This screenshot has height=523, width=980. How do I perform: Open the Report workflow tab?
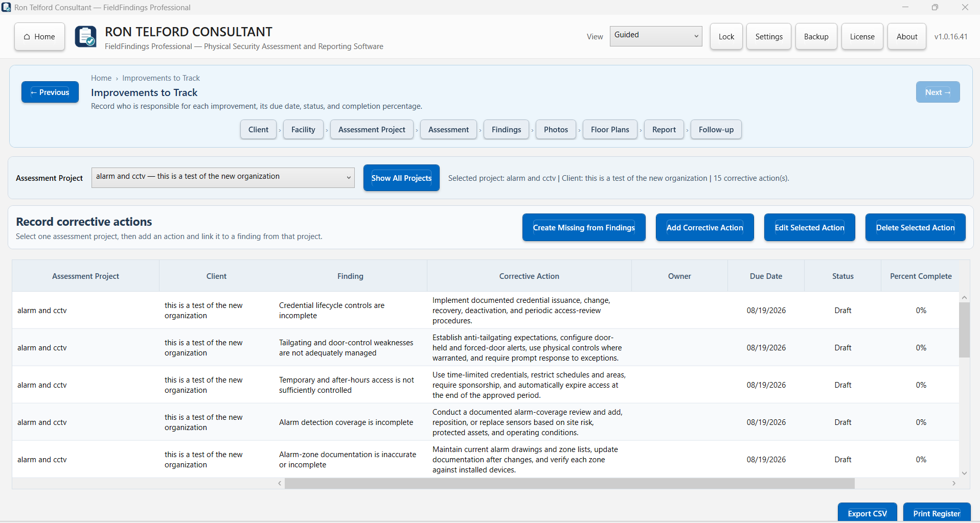[x=664, y=130]
